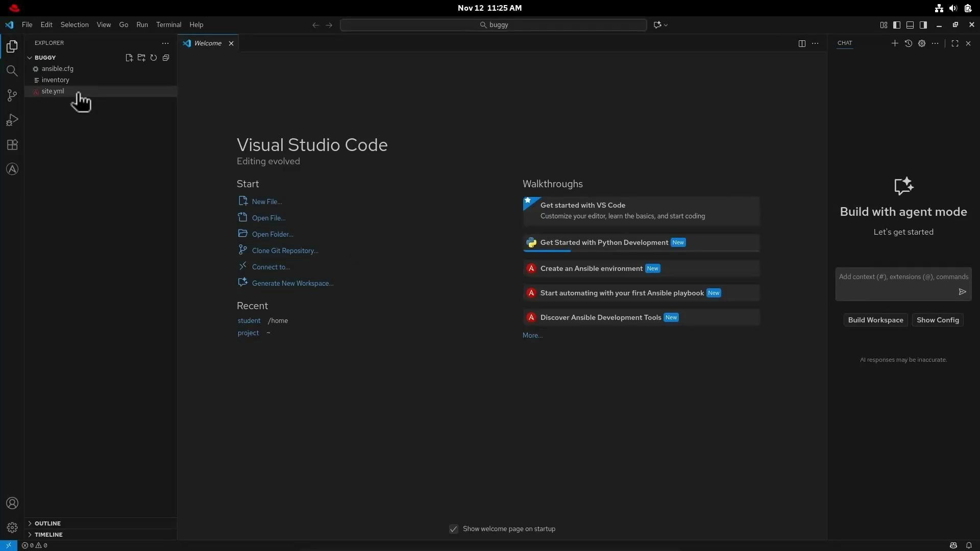The height and width of the screenshot is (551, 980).
Task: Open the Search view in activity bar
Action: [12, 71]
